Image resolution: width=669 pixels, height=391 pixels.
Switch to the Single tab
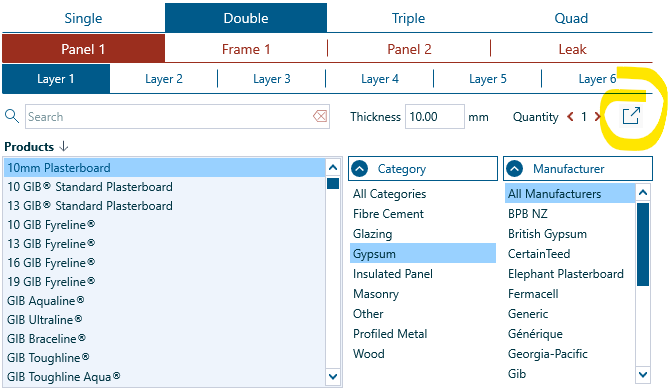pos(84,18)
